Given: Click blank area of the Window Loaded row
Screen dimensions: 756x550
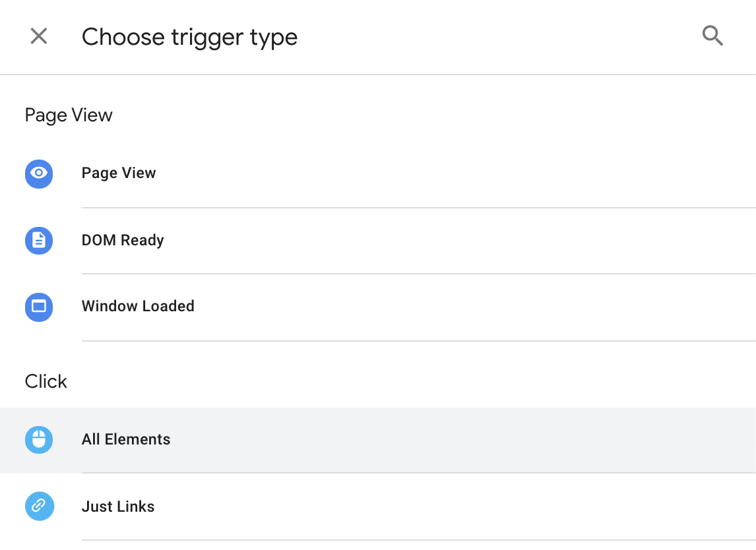Looking at the screenshot, I should (462, 307).
